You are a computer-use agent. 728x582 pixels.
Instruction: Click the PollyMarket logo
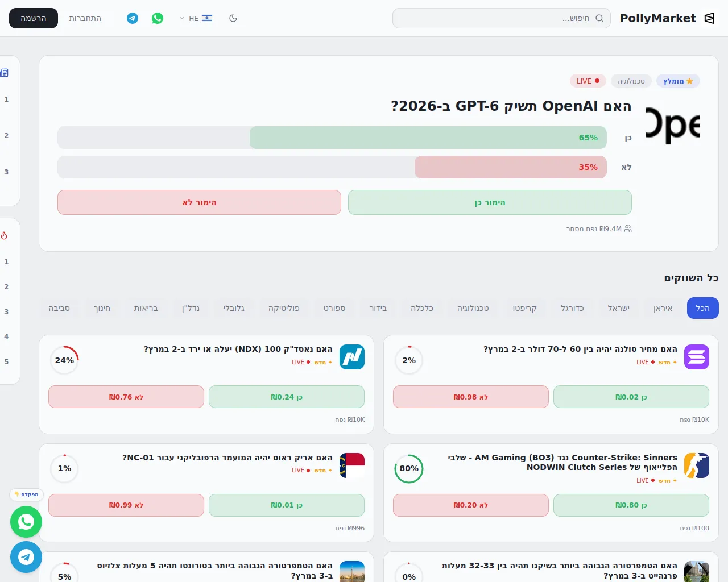pos(667,18)
